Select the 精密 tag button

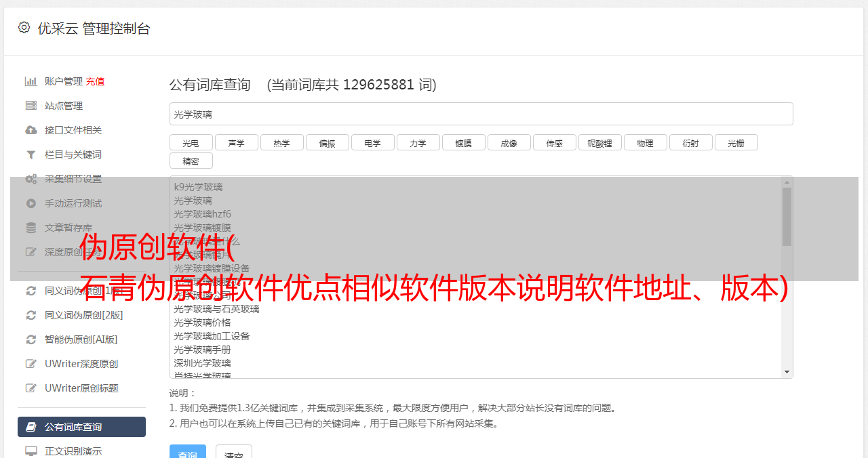tap(191, 161)
